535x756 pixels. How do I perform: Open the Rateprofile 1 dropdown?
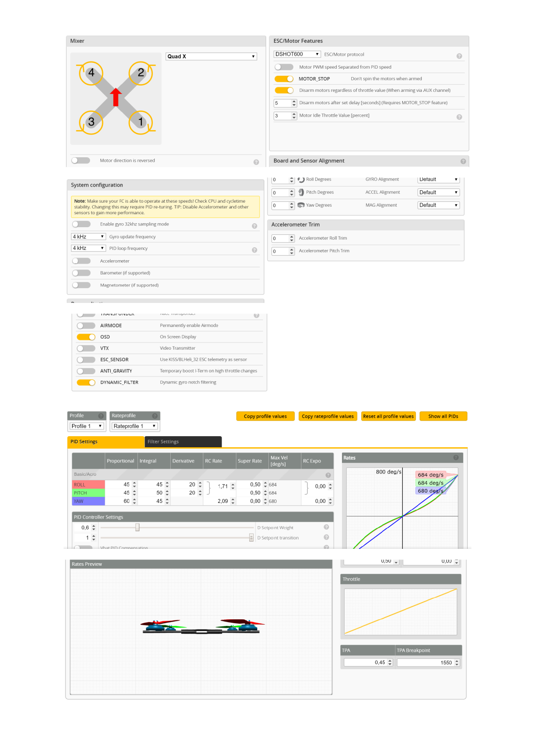(135, 426)
